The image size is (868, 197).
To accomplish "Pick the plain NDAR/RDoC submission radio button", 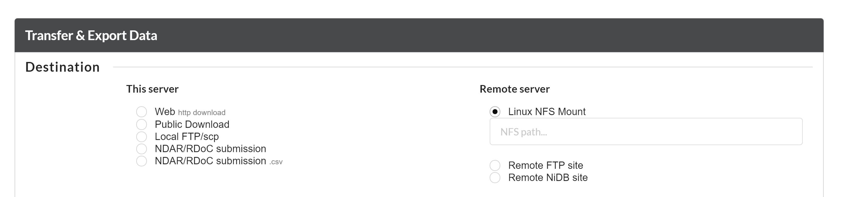I will point(141,149).
